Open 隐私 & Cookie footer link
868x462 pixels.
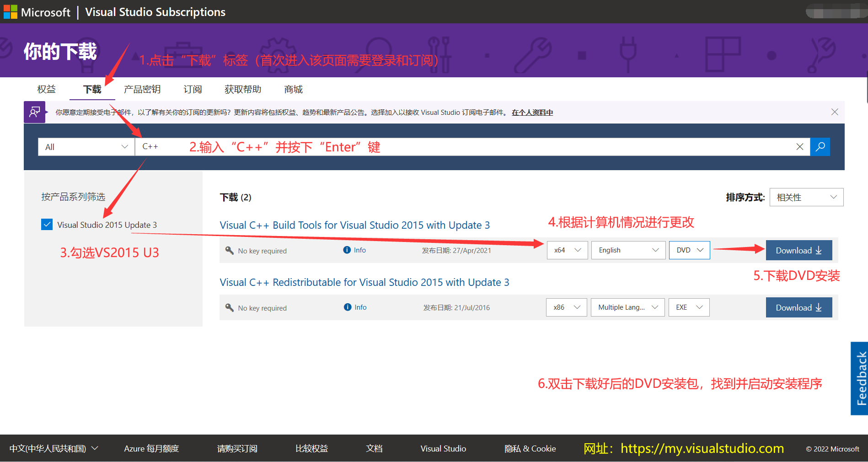click(x=530, y=449)
